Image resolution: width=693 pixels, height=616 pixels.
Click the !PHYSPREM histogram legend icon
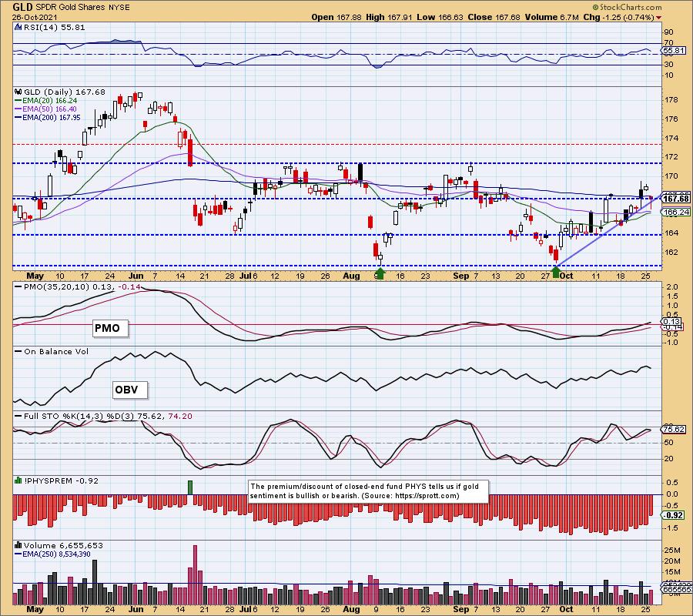click(x=18, y=480)
